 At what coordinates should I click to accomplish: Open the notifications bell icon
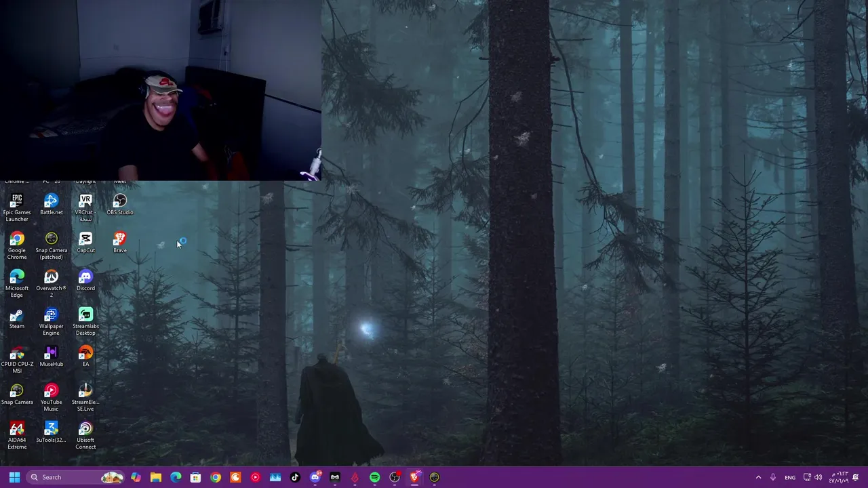(x=856, y=477)
